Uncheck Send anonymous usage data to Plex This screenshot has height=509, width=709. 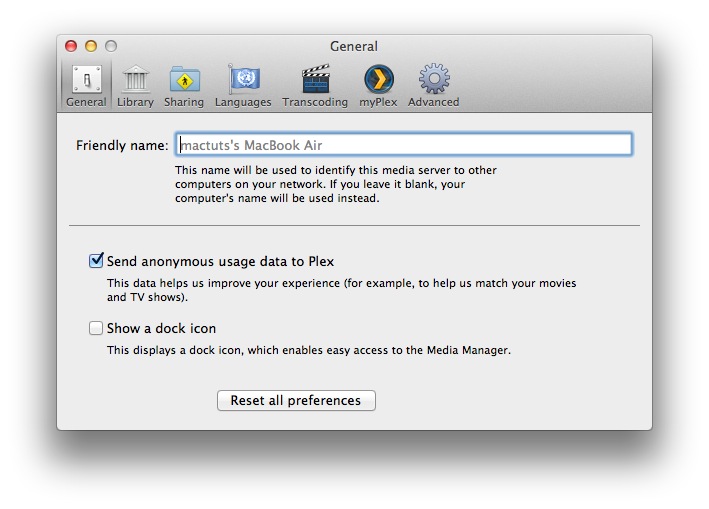(x=96, y=261)
